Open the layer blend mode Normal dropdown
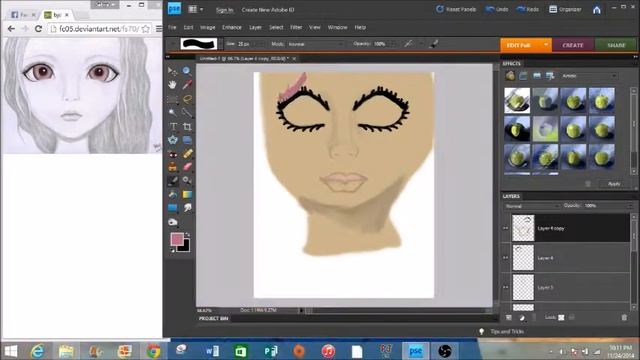 [x=531, y=206]
